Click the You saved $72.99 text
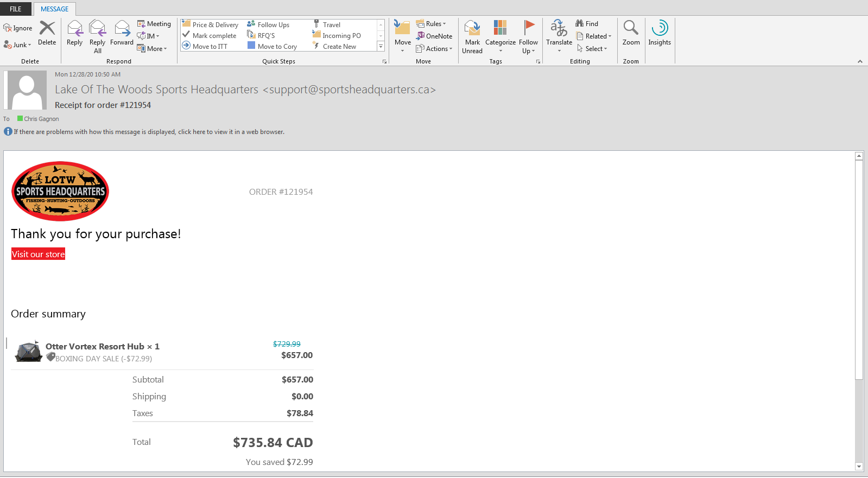Screen dimensions: 868x478 [280, 462]
